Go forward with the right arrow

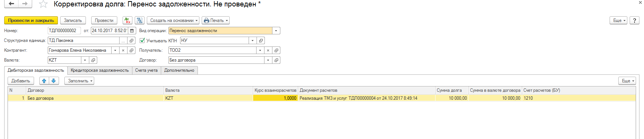point(25,4)
